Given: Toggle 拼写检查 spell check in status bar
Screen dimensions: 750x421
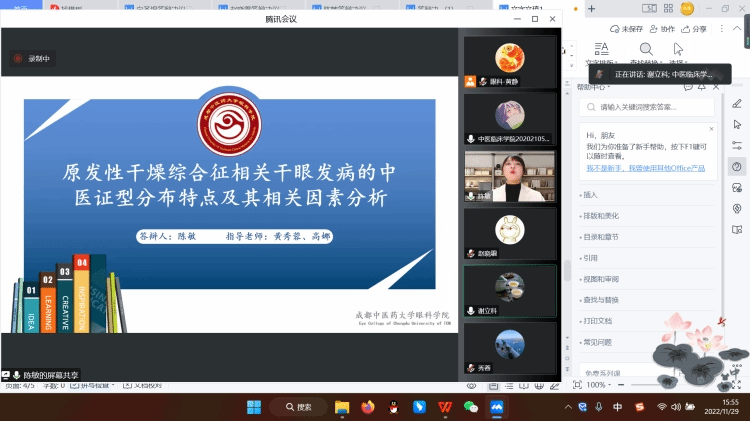Looking at the screenshot, I should click(x=93, y=386).
